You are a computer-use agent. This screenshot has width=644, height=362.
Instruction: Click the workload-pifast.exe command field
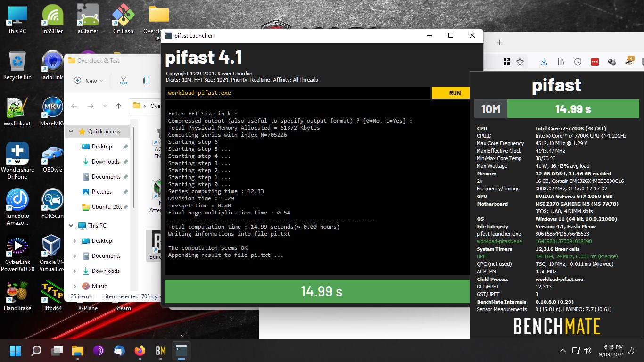[297, 93]
